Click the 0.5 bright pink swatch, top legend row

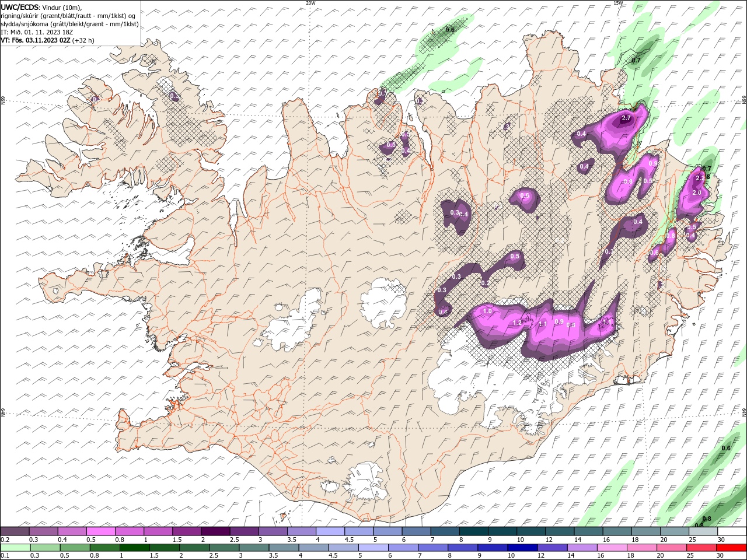point(101,531)
